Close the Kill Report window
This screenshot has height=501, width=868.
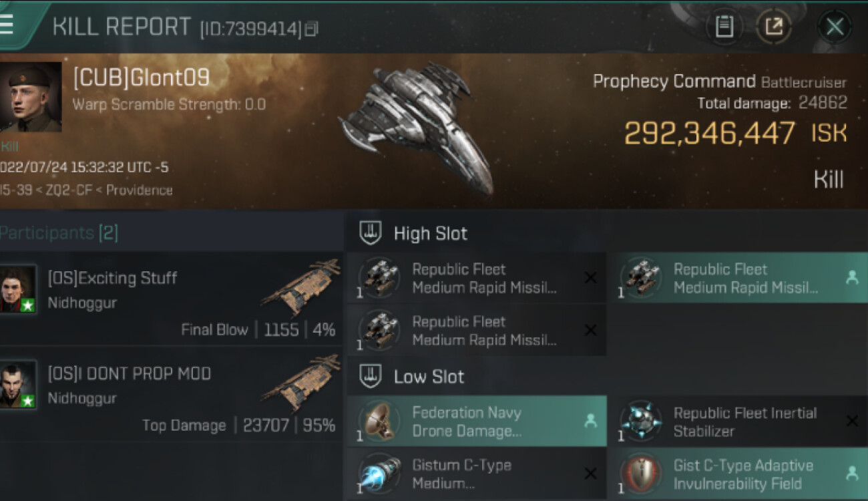[x=835, y=27]
